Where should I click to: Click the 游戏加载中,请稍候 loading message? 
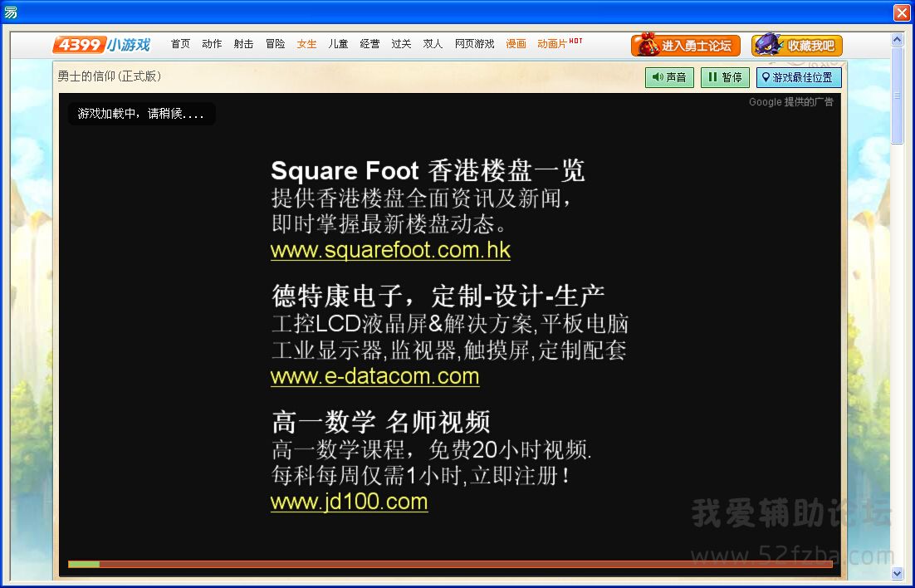(141, 114)
